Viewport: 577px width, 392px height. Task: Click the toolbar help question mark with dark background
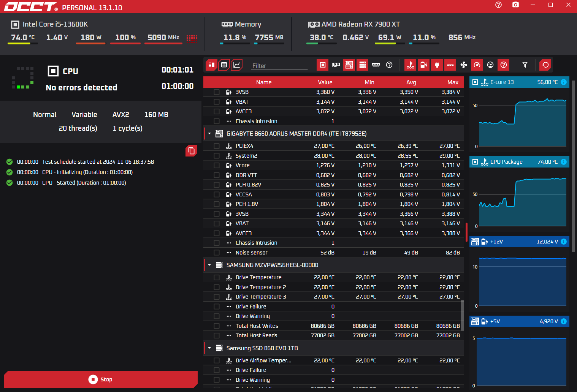click(x=389, y=65)
